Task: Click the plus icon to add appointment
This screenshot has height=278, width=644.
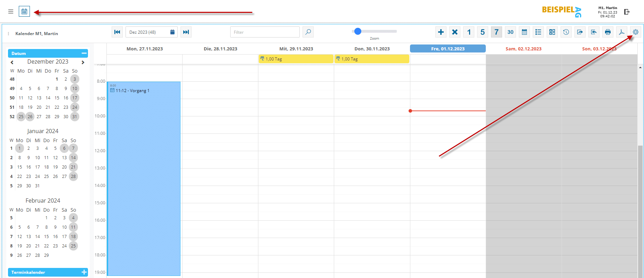Action: tap(441, 32)
